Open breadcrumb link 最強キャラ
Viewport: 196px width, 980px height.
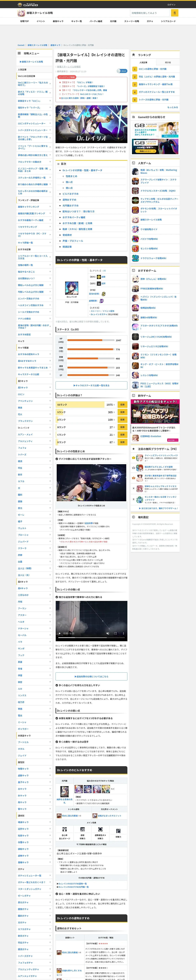tap(55, 45)
